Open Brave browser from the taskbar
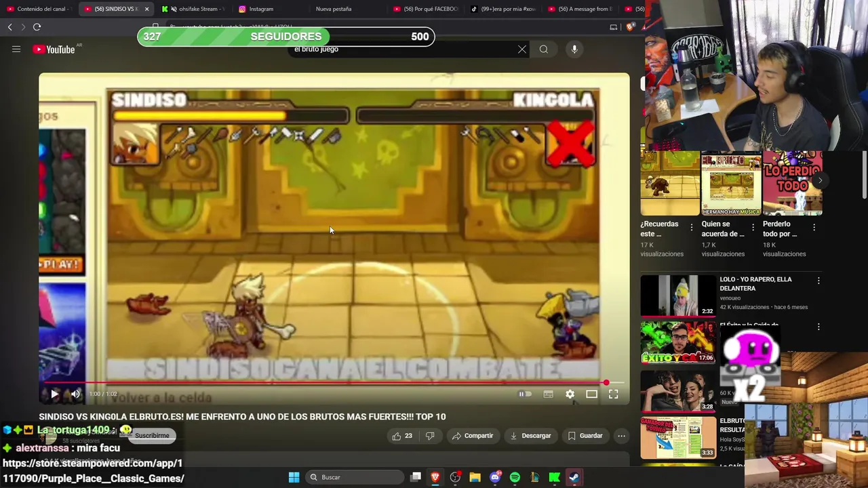 (435, 477)
